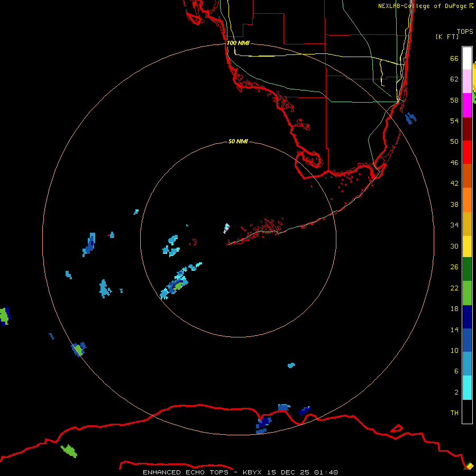Screen dimensions: 476x476
Task: Select the dark green legend swatch
Action: 467,269
